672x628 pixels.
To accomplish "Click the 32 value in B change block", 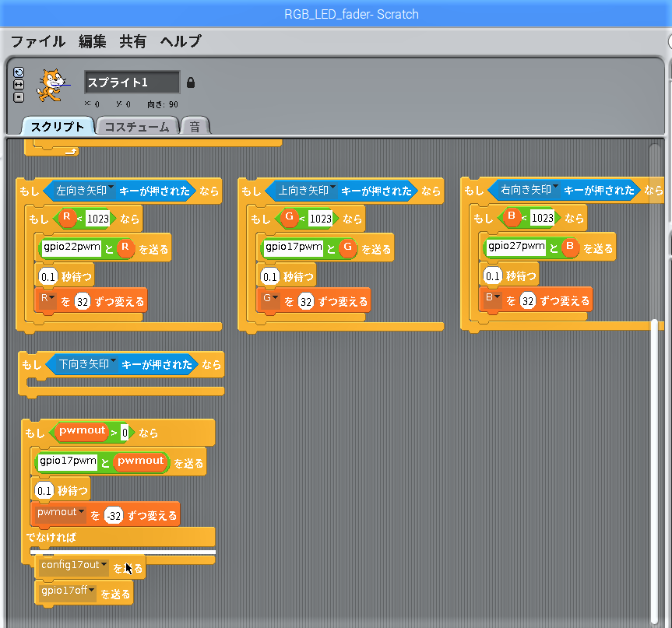I will coord(528,301).
